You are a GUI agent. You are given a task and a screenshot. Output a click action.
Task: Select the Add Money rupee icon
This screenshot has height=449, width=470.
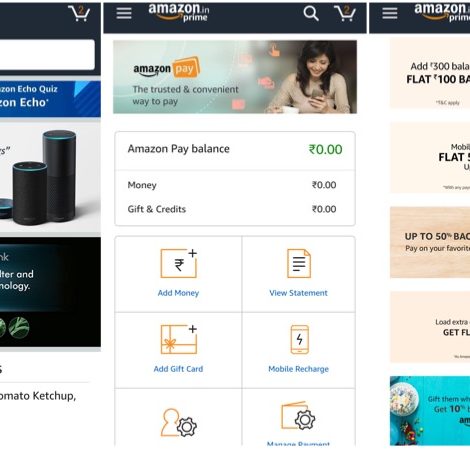click(179, 263)
